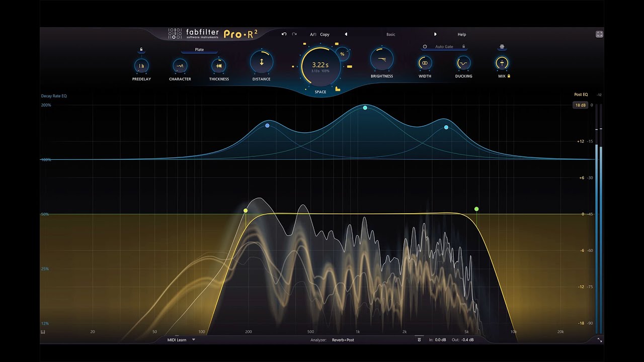Click the Redo arrow icon

click(x=294, y=34)
